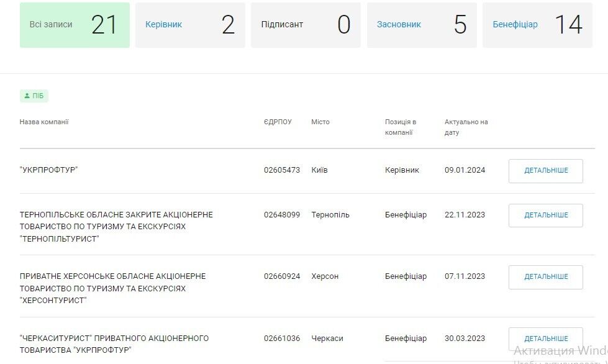The image size is (608, 364).
Task: Click city cell Тернопіль
Action: coord(330,214)
